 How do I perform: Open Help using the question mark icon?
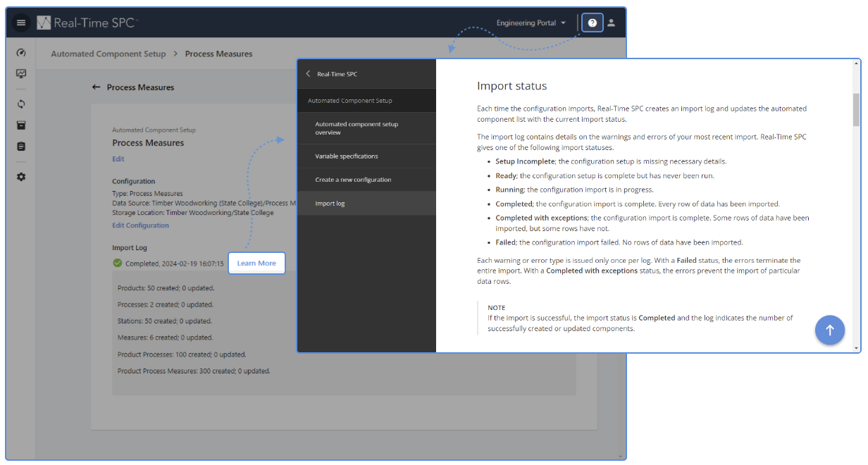[x=592, y=22]
